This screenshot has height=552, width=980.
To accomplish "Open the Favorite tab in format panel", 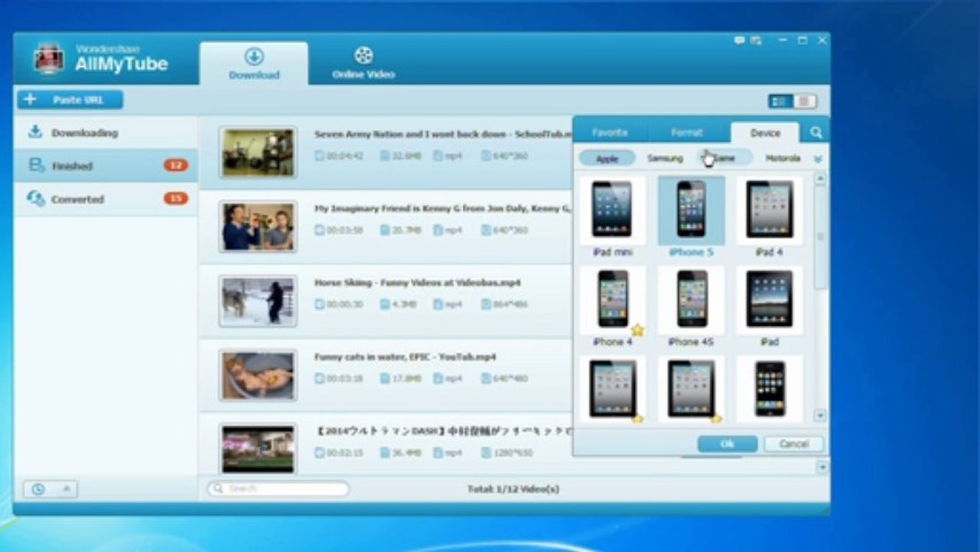I will (x=610, y=133).
